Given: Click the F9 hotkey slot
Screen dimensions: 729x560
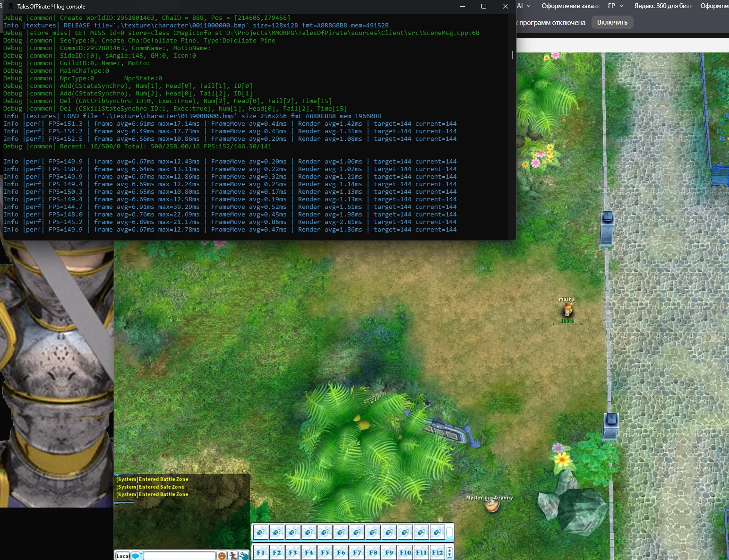Looking at the screenshot, I should [389, 552].
